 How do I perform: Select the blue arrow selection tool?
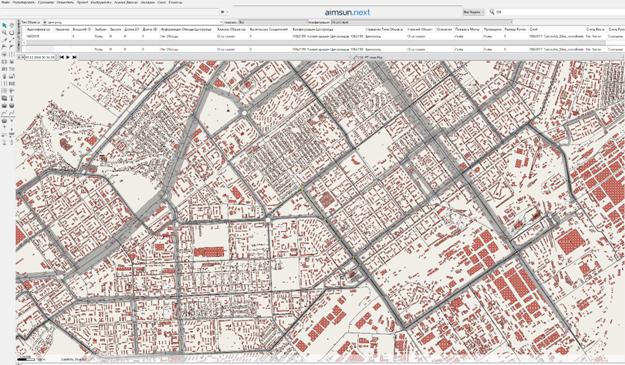[4, 25]
